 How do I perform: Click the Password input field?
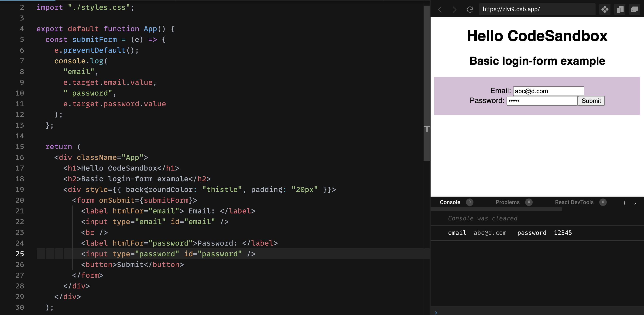542,101
